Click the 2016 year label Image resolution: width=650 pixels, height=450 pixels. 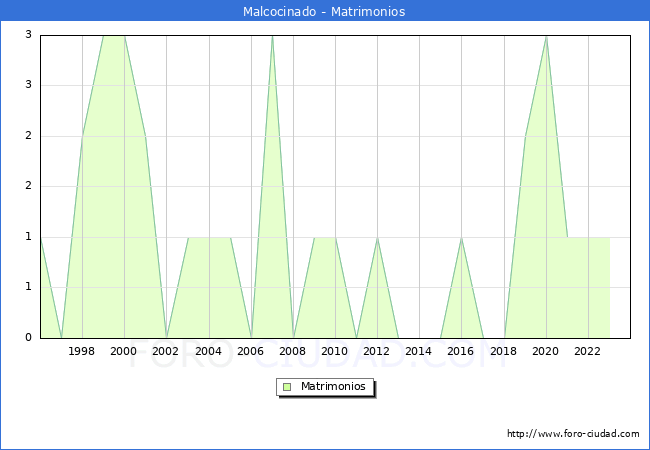[461, 351]
